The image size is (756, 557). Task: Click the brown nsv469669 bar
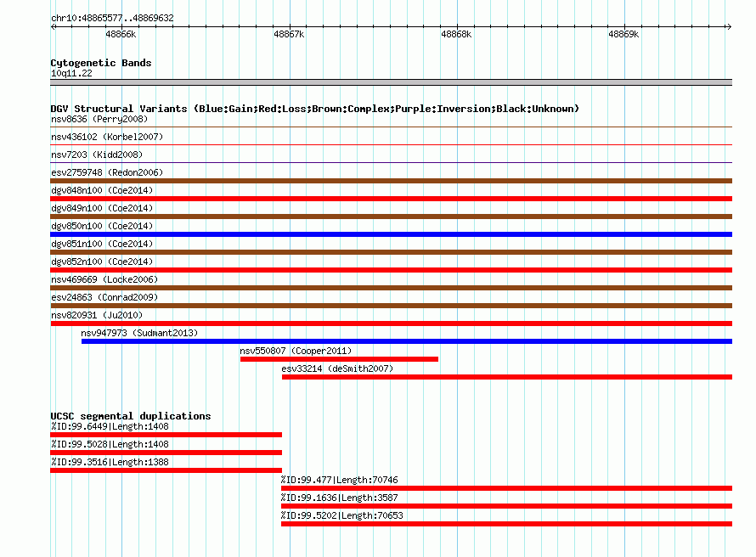(391, 288)
